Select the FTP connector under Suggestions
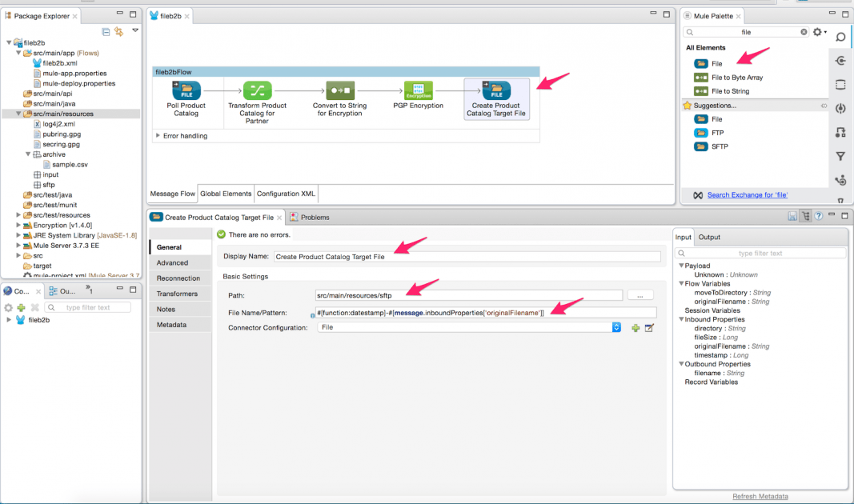The image size is (854, 504). point(713,133)
